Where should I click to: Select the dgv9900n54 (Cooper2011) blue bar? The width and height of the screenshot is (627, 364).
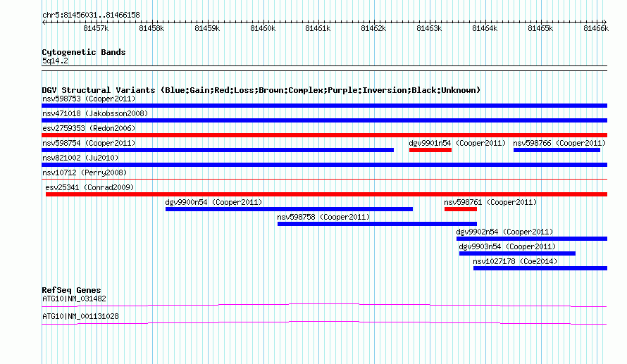point(289,209)
